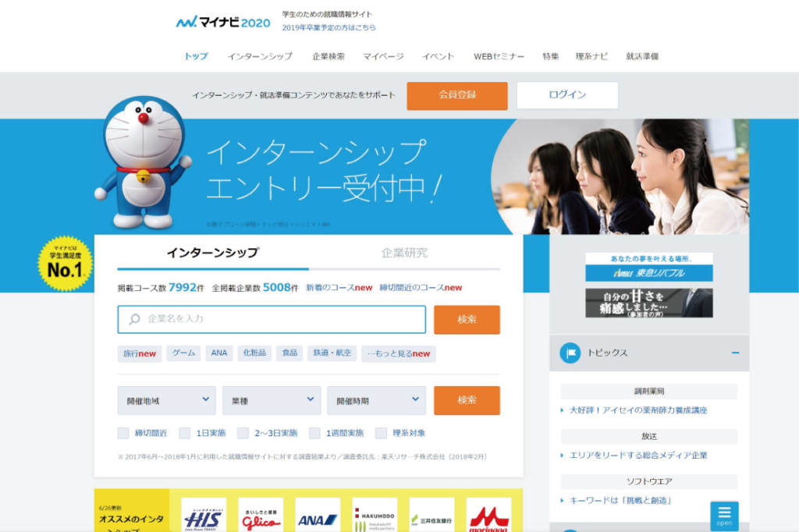Image resolution: width=799 pixels, height=532 pixels.
Task: Open the キーワードは「挑戦と創造」 link
Action: pos(620,500)
